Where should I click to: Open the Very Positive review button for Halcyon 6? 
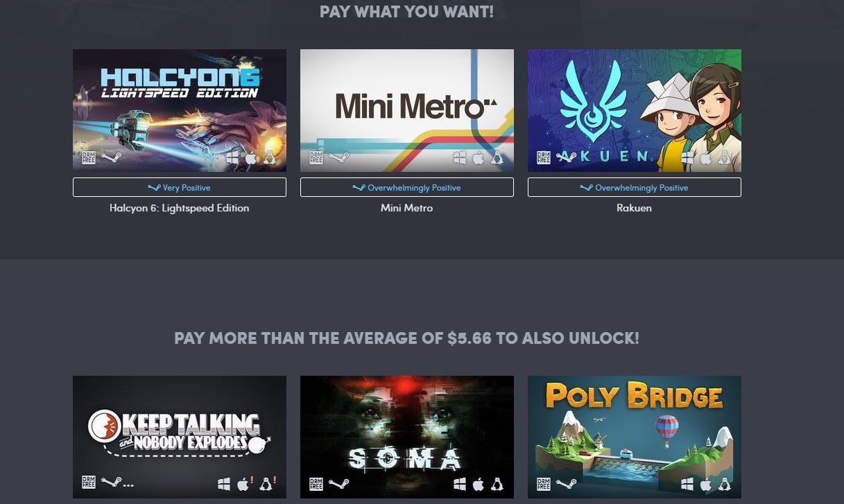coord(180,187)
